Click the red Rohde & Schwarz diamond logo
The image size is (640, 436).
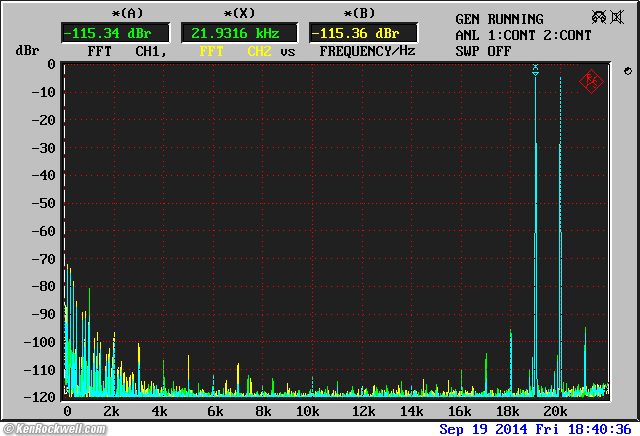590,81
